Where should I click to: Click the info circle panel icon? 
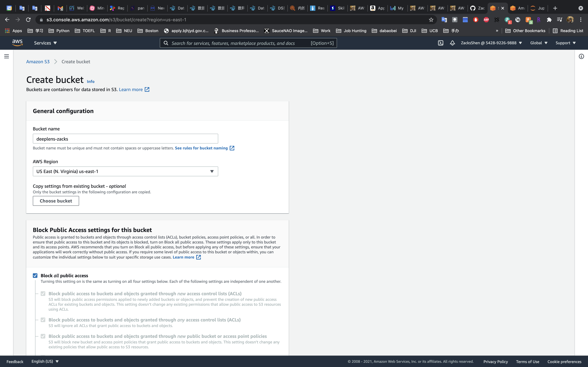click(x=581, y=56)
